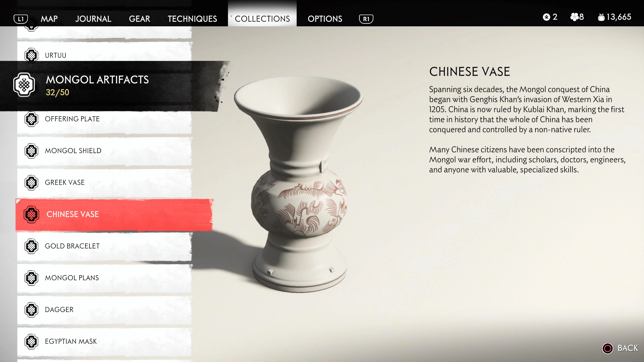Click the technique points counter icon
644x362 pixels.
[547, 17]
